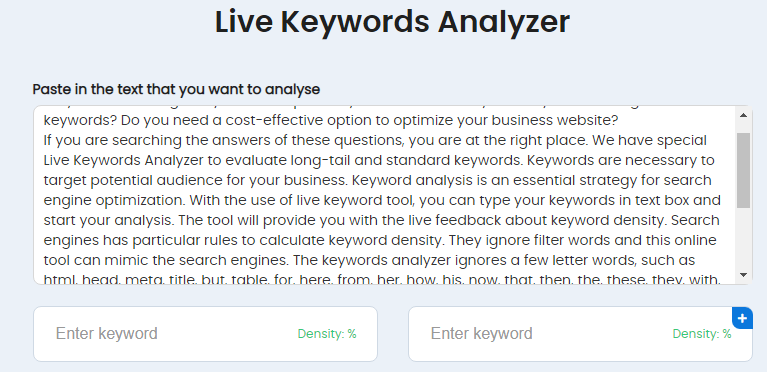Click 'engine optimization' in the pasted text
The height and width of the screenshot is (372, 767).
point(113,200)
